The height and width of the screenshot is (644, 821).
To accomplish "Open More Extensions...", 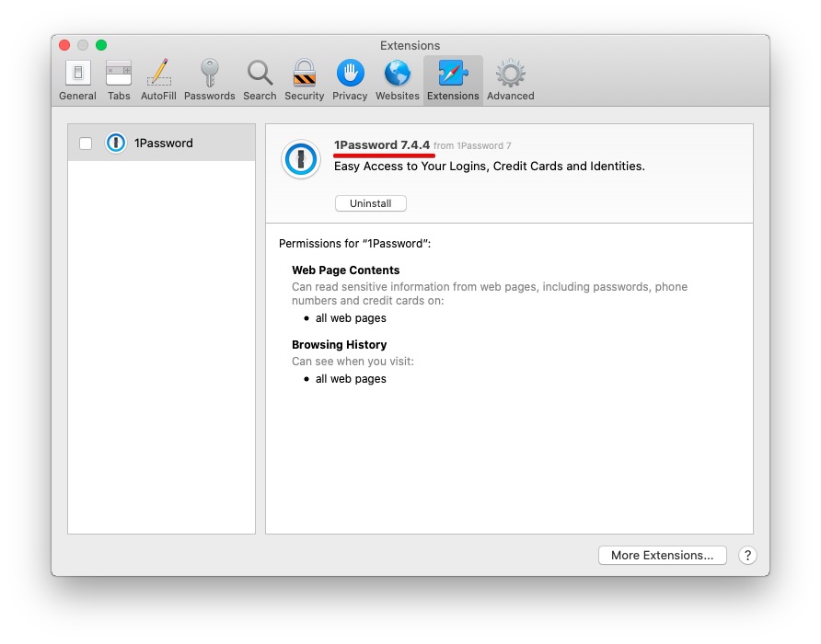I will 663,555.
